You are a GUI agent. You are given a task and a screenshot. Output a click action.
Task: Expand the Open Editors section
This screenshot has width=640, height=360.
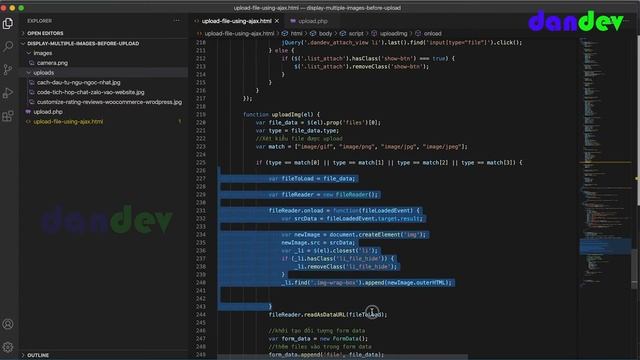pyautogui.click(x=45, y=33)
